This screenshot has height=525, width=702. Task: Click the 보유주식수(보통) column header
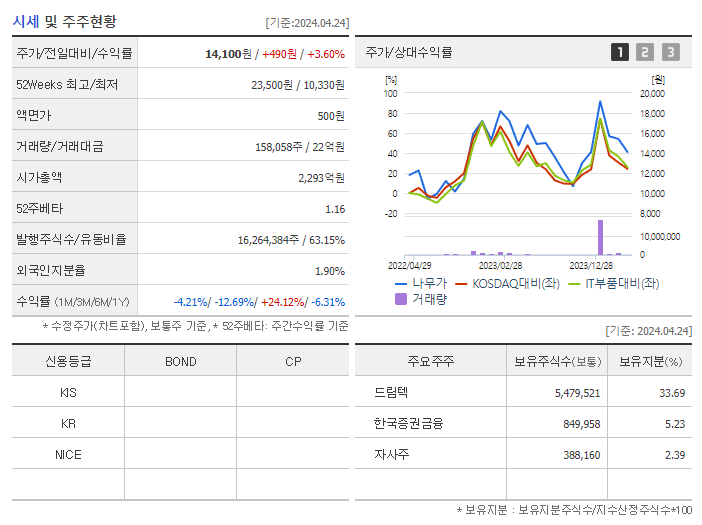tap(557, 361)
